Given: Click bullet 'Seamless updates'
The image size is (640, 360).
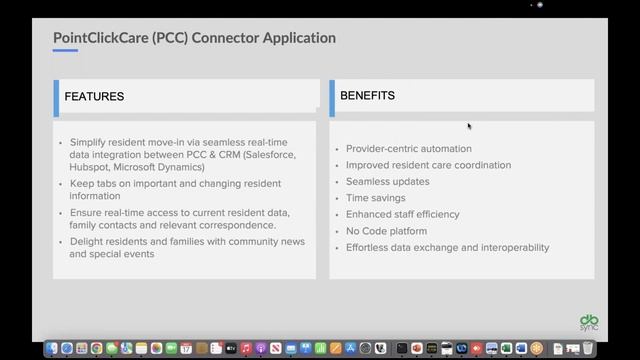Looking at the screenshot, I should click(387, 182).
